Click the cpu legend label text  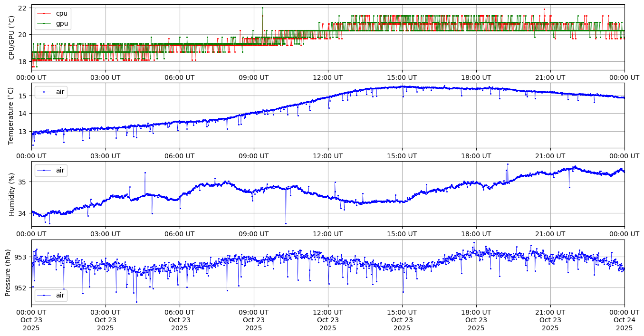pos(62,14)
